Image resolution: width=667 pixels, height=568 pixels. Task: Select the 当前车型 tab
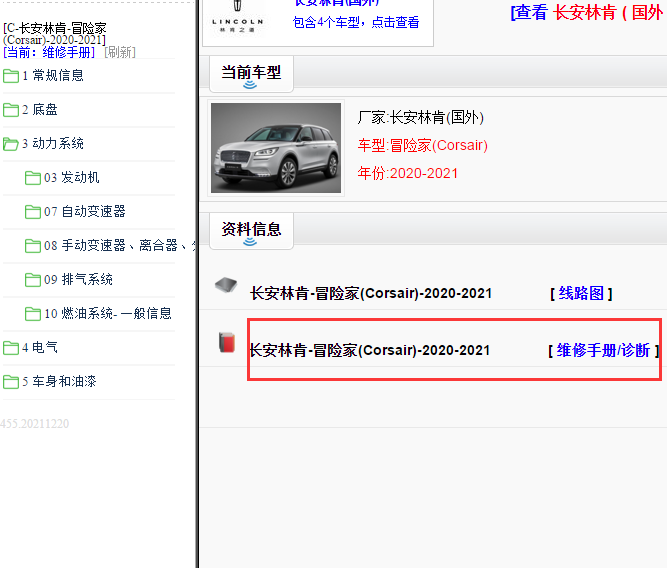(x=251, y=73)
